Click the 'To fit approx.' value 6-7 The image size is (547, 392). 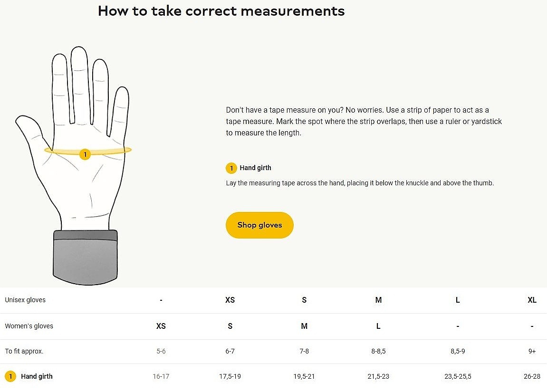point(230,352)
